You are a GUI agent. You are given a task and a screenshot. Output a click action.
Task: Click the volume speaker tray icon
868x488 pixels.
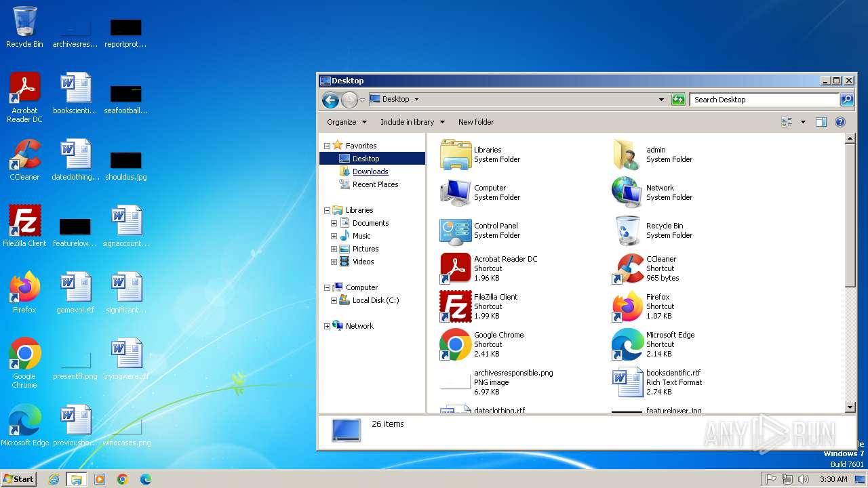tap(804, 479)
